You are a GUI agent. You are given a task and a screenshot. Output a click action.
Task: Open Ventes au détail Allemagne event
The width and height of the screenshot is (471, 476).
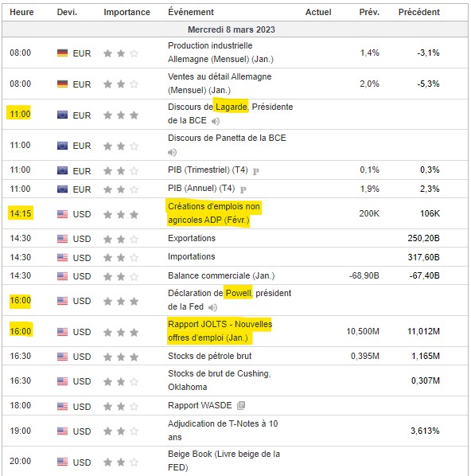pos(220,83)
